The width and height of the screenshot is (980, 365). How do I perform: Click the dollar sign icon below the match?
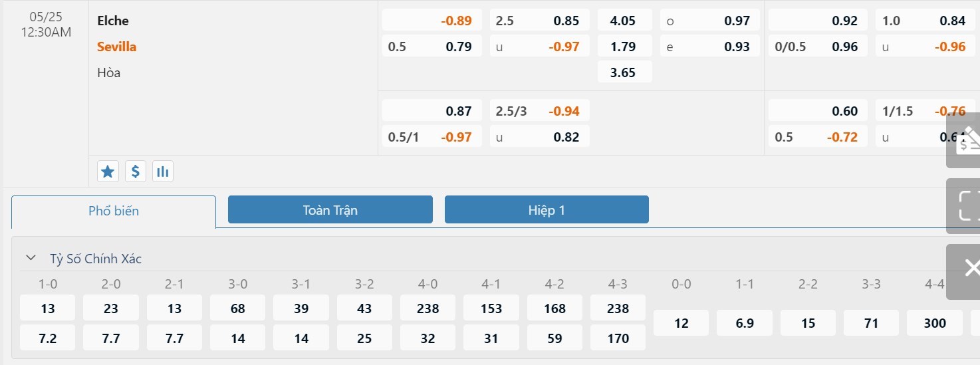[135, 172]
